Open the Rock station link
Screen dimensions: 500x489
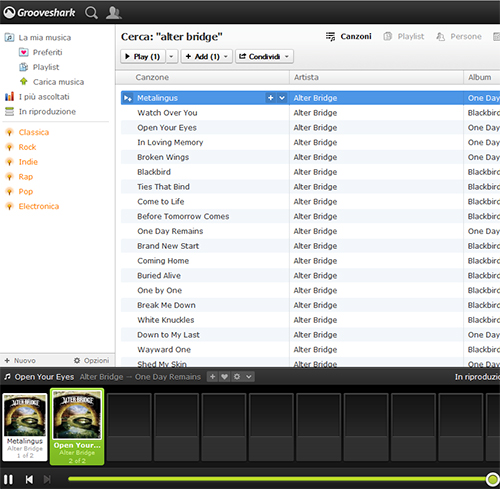tap(27, 147)
